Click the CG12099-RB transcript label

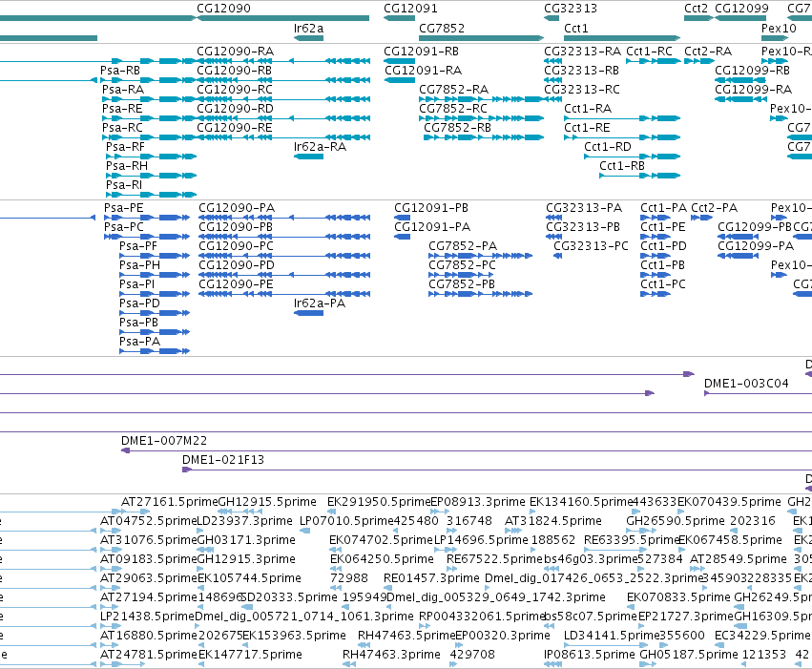click(x=753, y=71)
